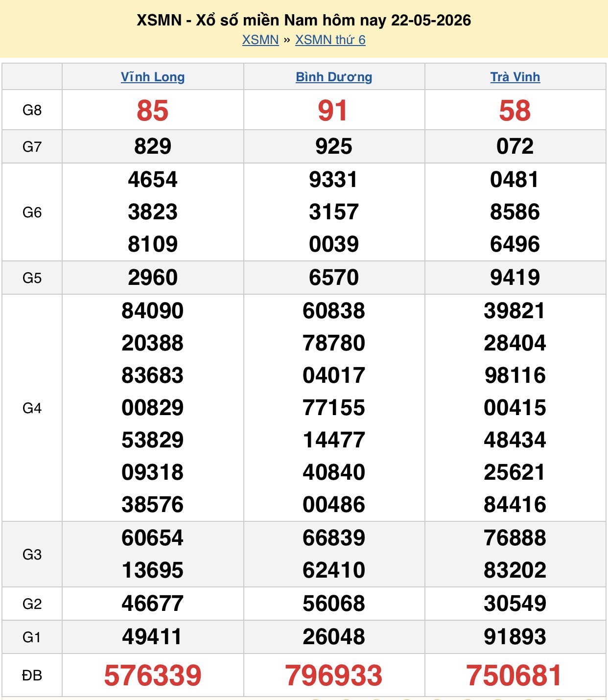Image resolution: width=608 pixels, height=700 pixels.
Task: Click G4 number 04017
Action: pyautogui.click(x=334, y=375)
